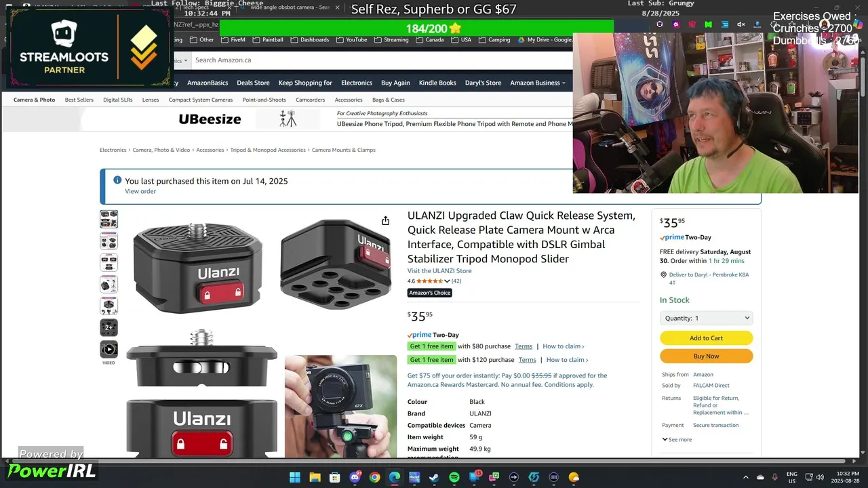868x488 pixels.
Task: Expand the Amazon Business menu arrow
Action: pos(564,83)
